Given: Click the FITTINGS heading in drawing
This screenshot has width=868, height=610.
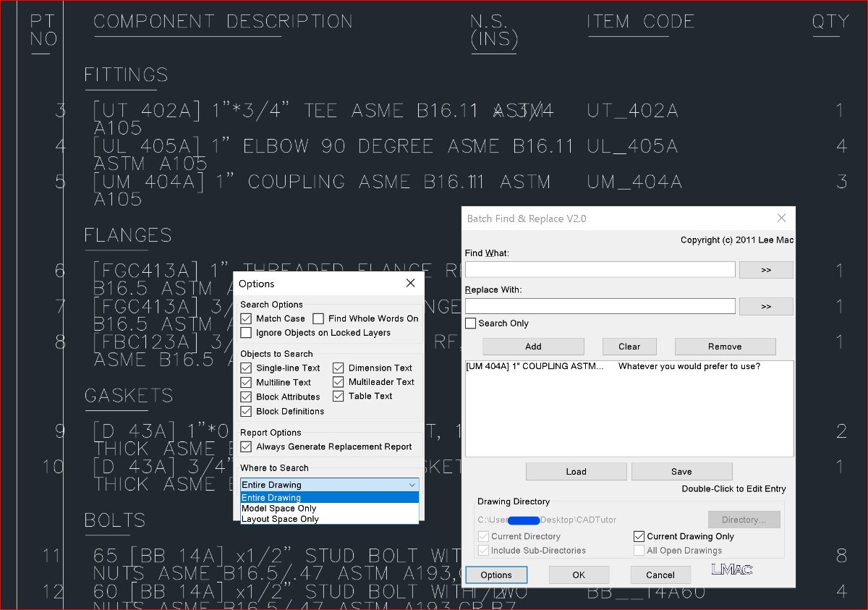Looking at the screenshot, I should tap(126, 75).
